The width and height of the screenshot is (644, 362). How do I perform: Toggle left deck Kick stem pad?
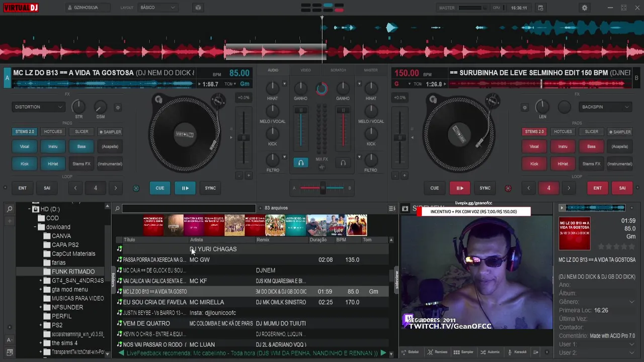[x=24, y=163]
